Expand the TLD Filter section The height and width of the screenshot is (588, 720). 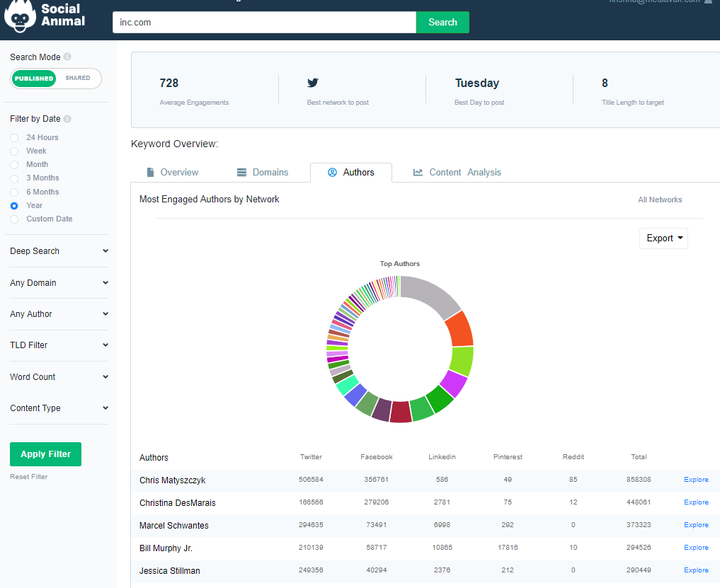pos(59,345)
